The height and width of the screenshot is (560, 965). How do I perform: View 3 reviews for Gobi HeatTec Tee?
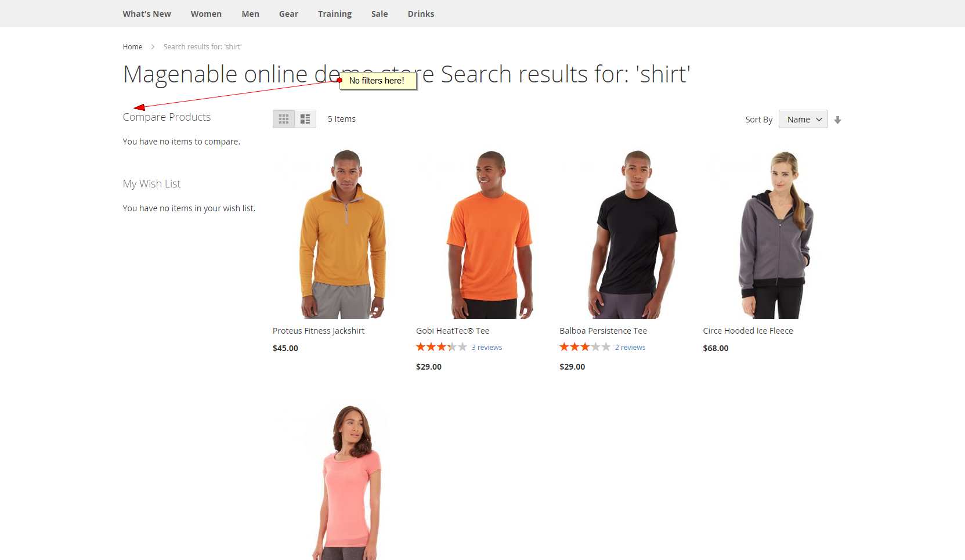[487, 348]
